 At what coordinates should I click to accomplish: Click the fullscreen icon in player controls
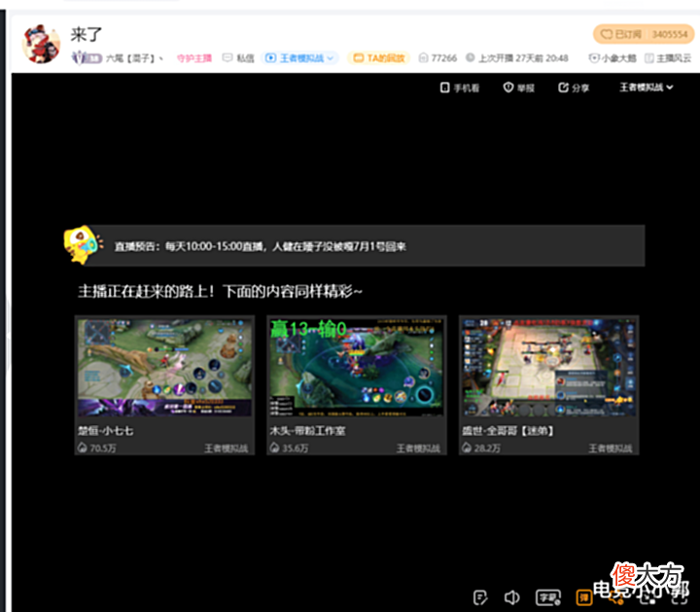pyautogui.click(x=680, y=597)
